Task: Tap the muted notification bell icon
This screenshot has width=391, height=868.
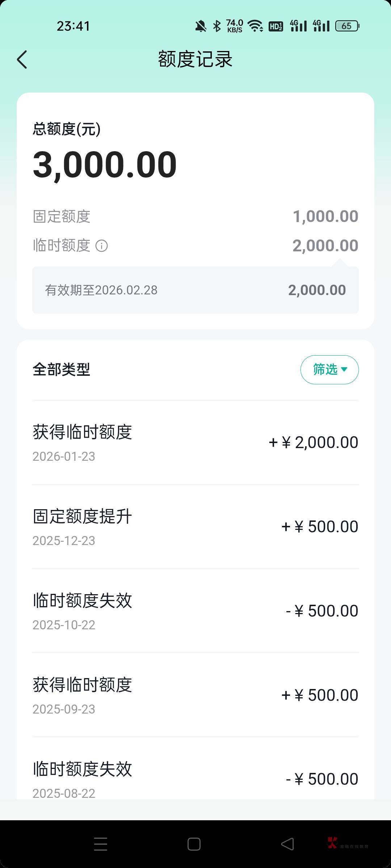Action: 201,26
